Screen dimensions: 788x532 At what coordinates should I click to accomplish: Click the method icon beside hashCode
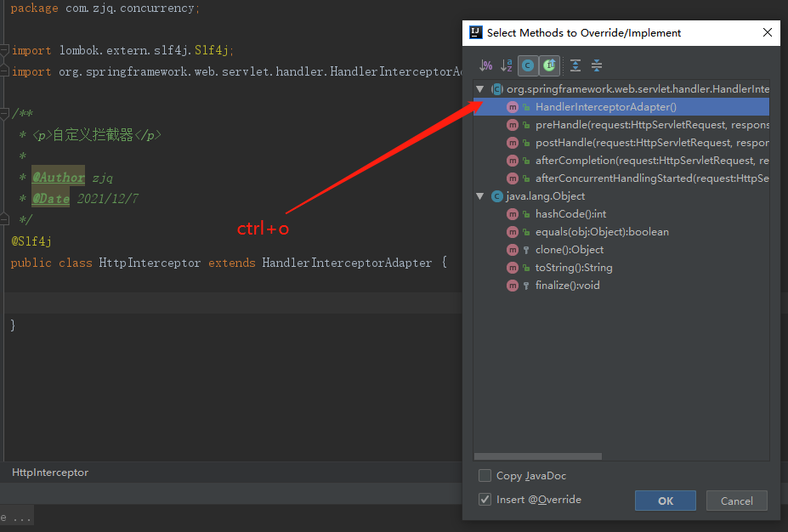point(512,214)
